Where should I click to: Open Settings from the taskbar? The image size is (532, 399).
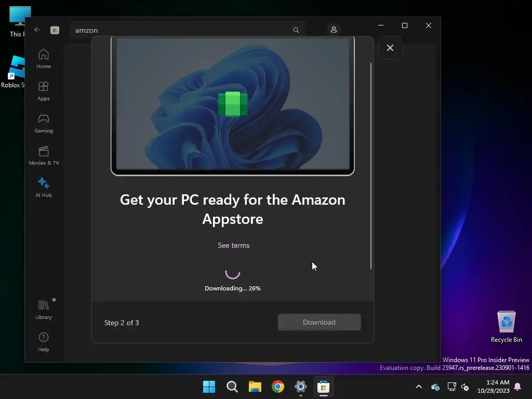coord(301,387)
